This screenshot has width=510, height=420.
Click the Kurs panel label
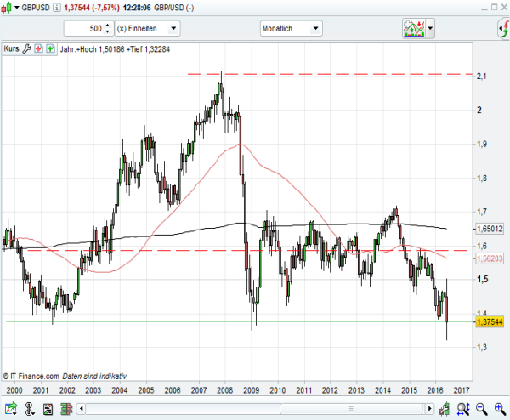click(11, 48)
